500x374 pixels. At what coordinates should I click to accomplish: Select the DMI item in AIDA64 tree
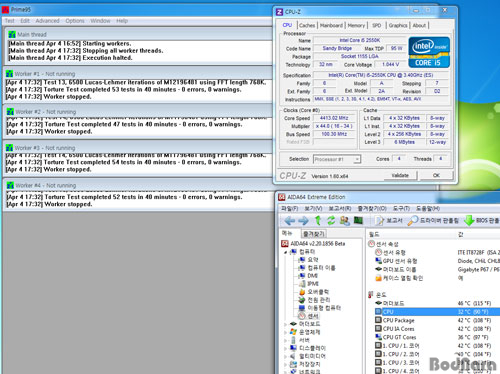click(x=312, y=276)
